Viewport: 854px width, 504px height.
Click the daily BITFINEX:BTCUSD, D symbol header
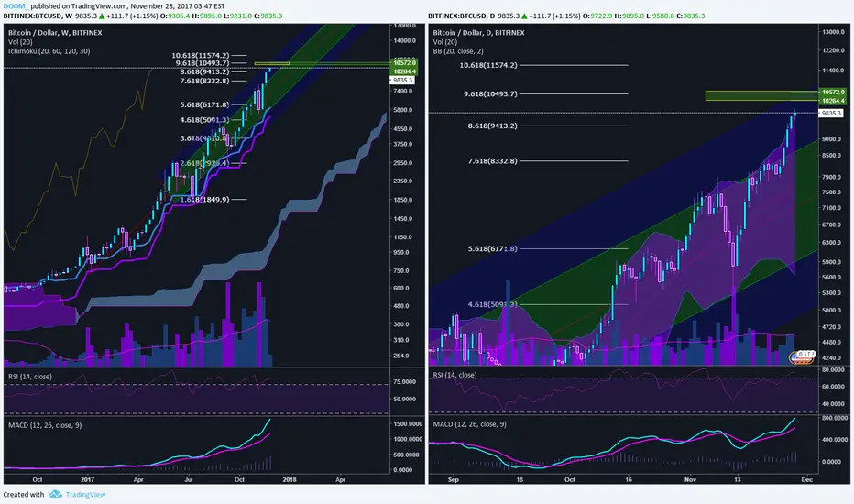[462, 16]
